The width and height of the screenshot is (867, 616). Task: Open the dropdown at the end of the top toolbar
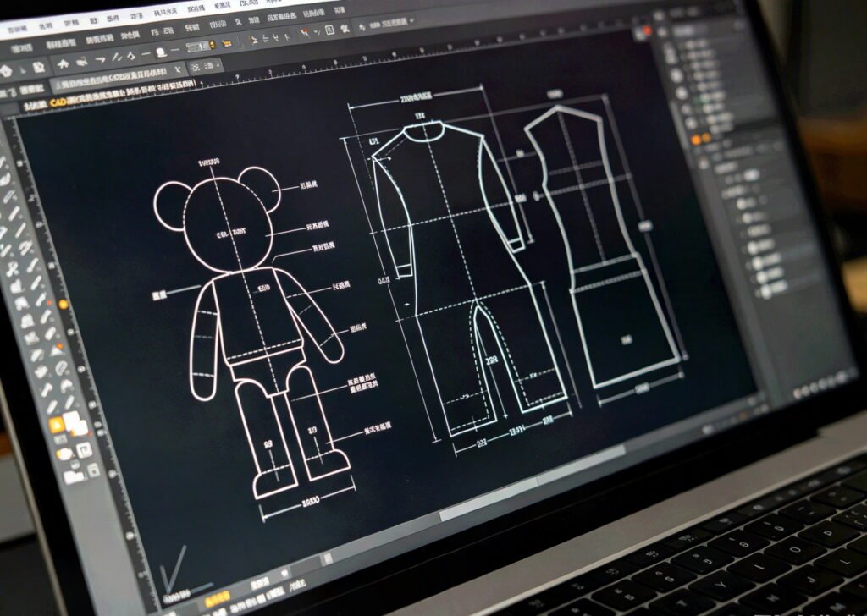coord(412,21)
